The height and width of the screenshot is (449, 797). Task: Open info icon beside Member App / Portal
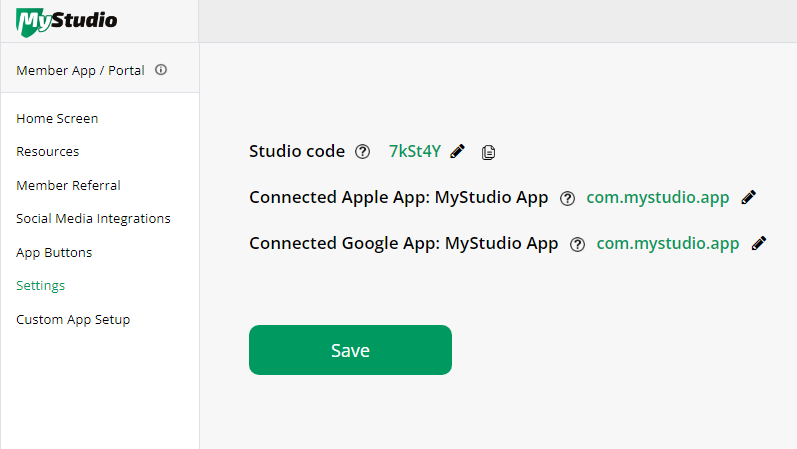click(161, 70)
